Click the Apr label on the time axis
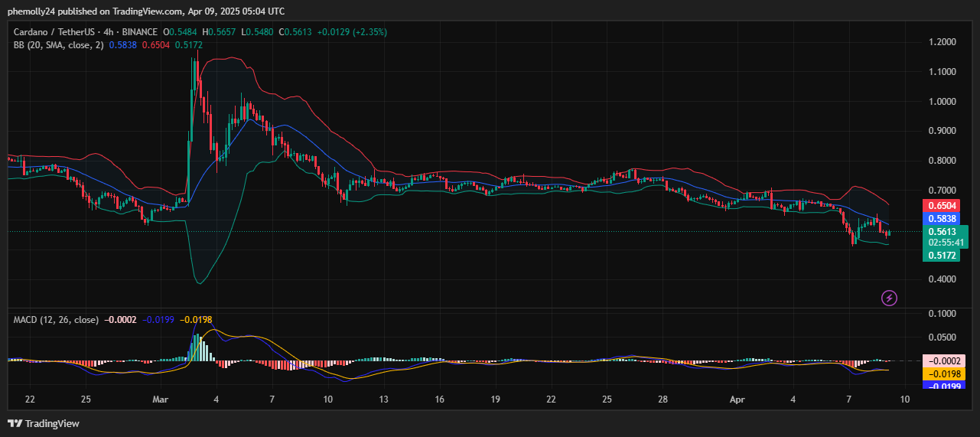This screenshot has width=980, height=437. [737, 399]
